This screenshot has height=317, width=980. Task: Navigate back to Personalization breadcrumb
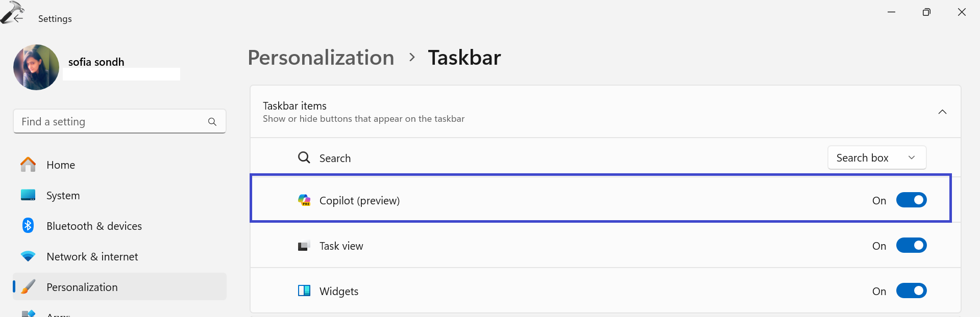(x=321, y=58)
